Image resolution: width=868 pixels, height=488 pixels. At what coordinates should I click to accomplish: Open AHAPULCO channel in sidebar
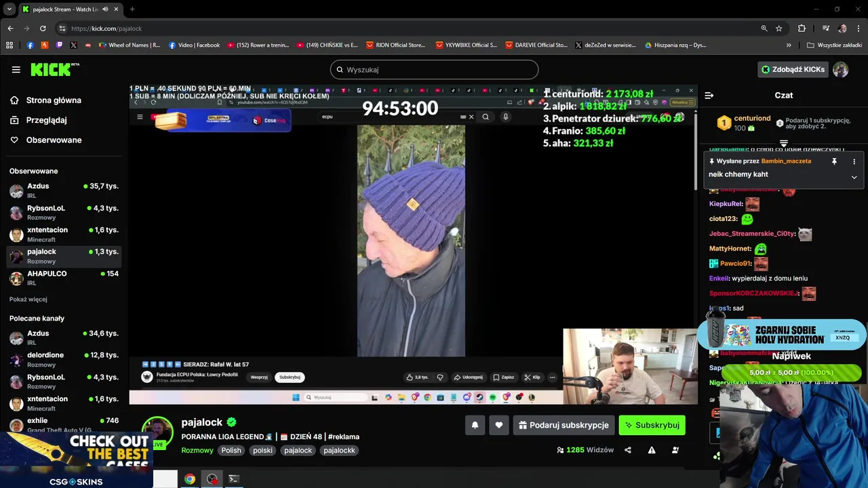pos(64,278)
